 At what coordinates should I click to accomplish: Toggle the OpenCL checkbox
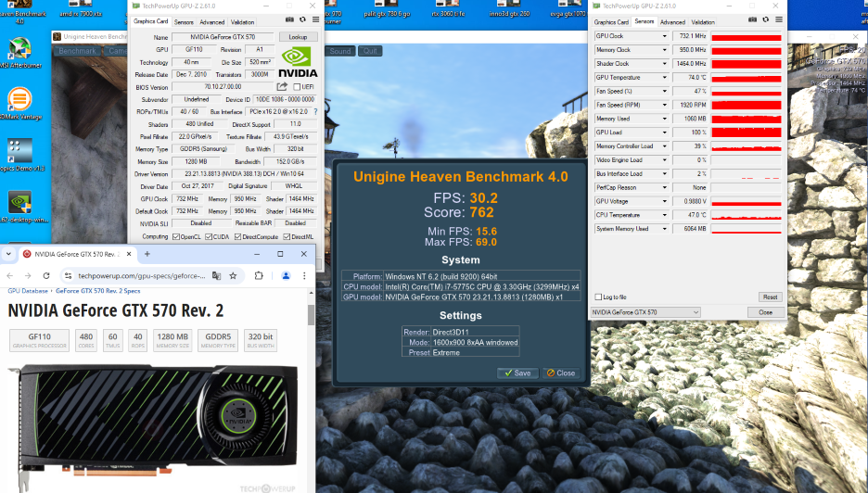point(174,236)
